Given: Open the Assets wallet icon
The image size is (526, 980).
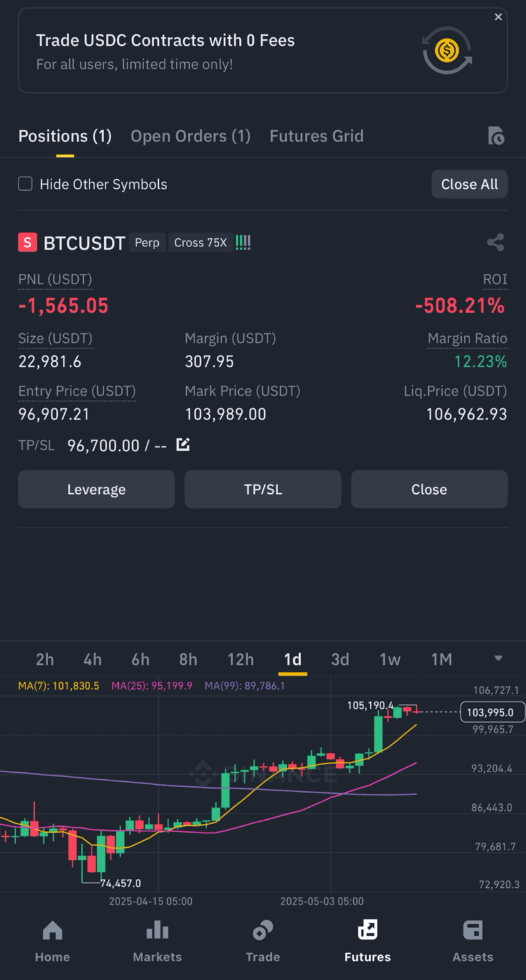Looking at the screenshot, I should pyautogui.click(x=473, y=931).
